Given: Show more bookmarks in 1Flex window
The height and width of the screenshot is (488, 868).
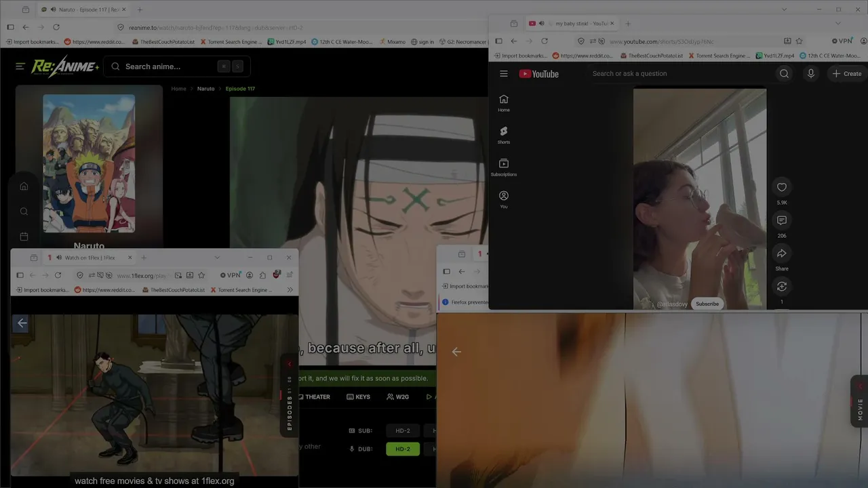Looking at the screenshot, I should point(290,290).
